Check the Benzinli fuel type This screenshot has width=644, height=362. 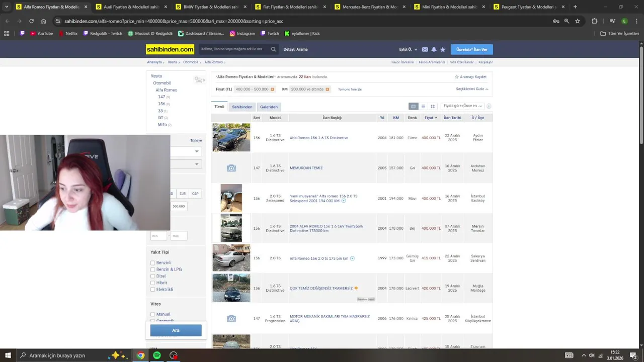point(152,263)
